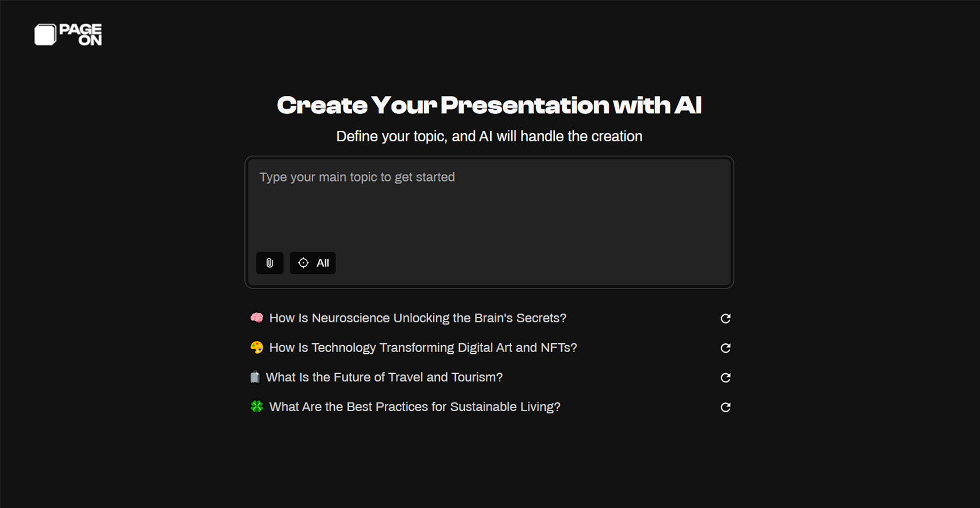Click the sustainable living best practices suggestion
This screenshot has height=508, width=980.
coord(414,406)
